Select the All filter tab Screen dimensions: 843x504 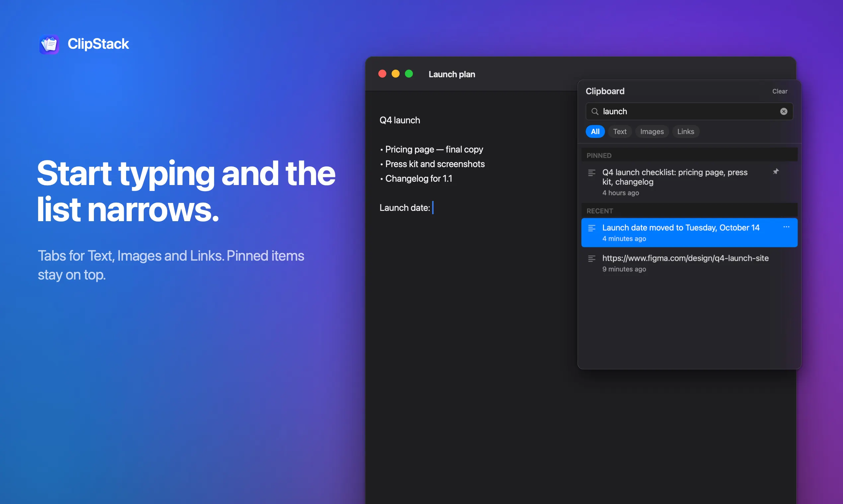point(595,131)
